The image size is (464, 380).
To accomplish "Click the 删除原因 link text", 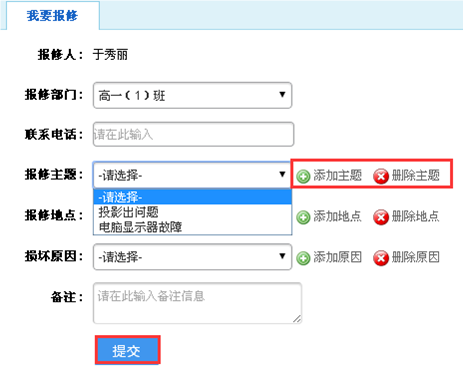I will click(416, 257).
